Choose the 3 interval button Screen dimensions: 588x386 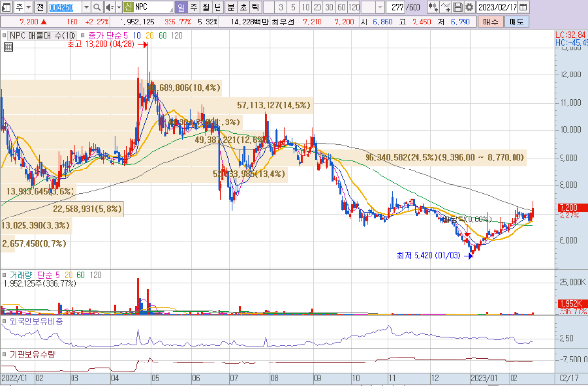281,7
